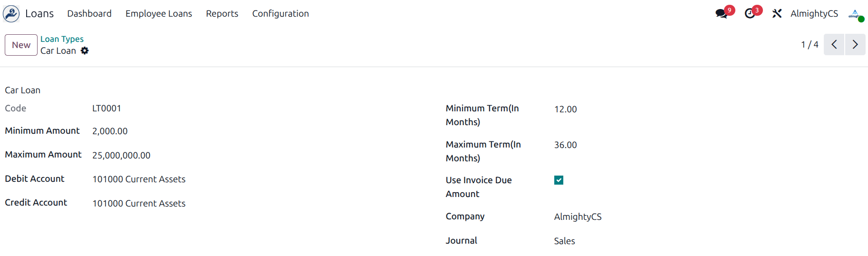Open the Configuration menu
The height and width of the screenshot is (256, 868).
[280, 14]
